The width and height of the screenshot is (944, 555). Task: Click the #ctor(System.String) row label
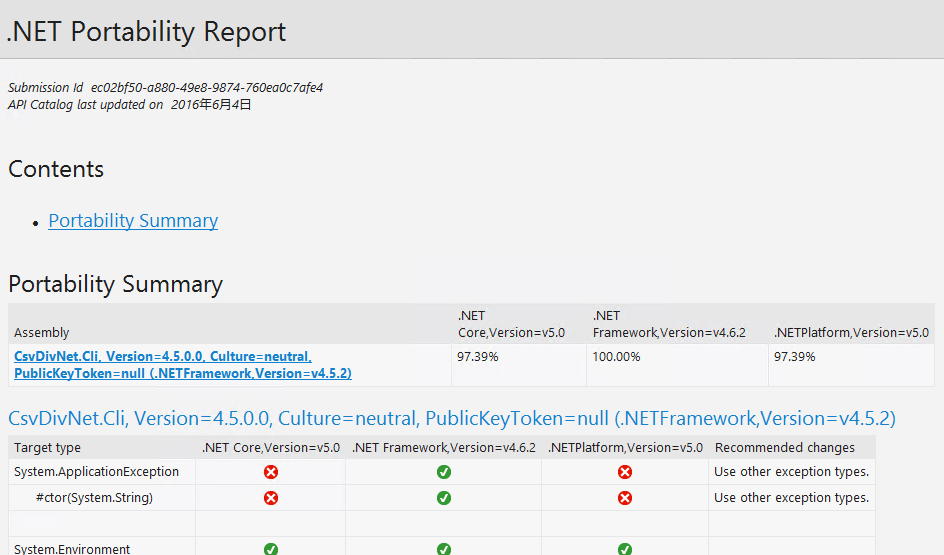tap(95, 498)
